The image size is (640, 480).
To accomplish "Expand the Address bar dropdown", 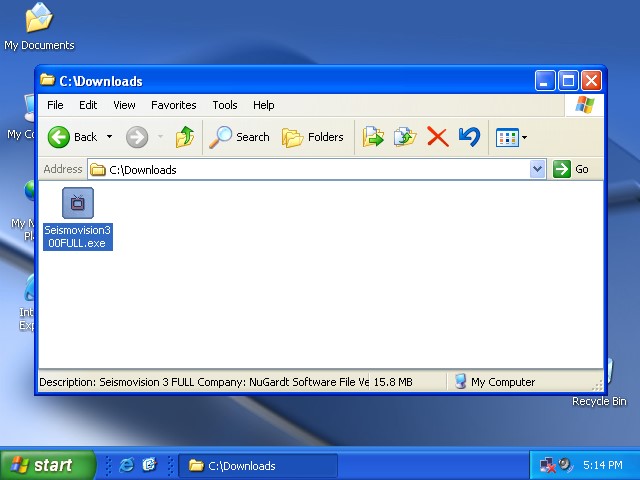I will [537, 169].
